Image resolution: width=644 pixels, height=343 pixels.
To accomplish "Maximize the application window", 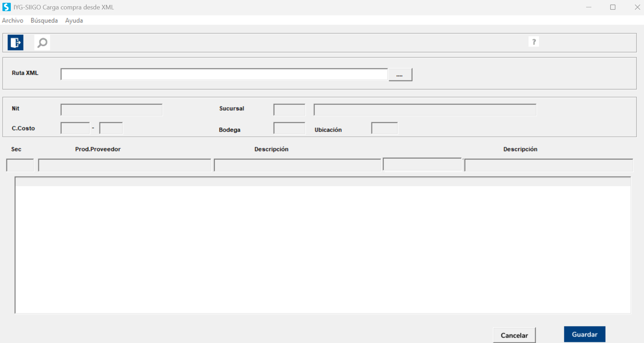I will (613, 7).
